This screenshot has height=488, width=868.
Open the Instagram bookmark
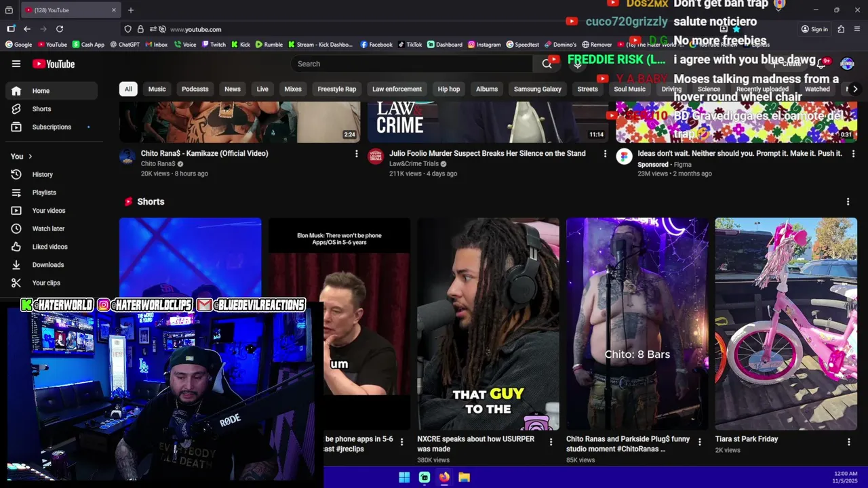point(484,45)
